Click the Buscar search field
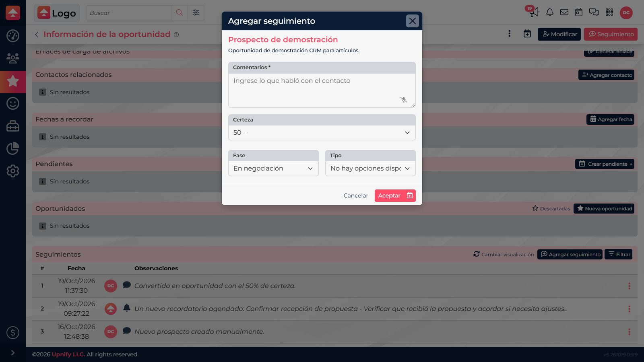 [x=129, y=13]
